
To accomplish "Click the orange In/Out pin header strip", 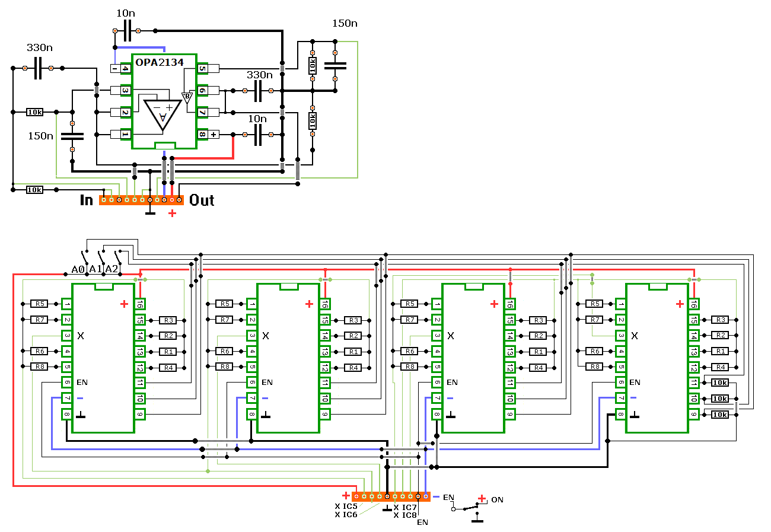I will (x=141, y=200).
